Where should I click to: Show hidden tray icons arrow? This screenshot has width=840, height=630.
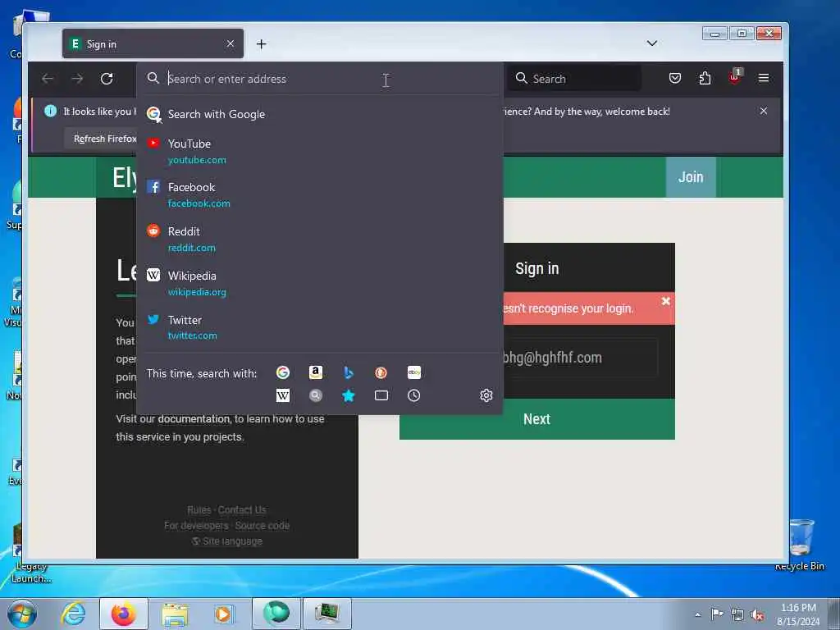pyautogui.click(x=697, y=614)
